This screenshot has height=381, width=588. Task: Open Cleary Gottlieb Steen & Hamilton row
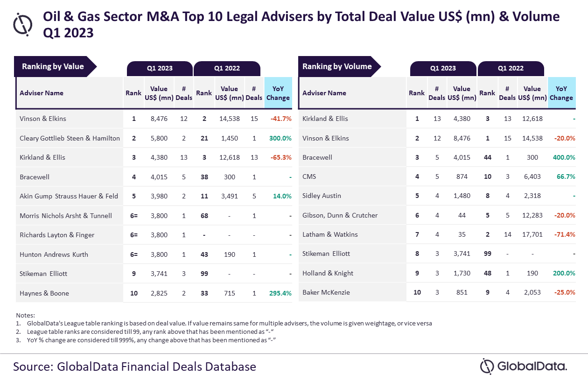tap(70, 138)
